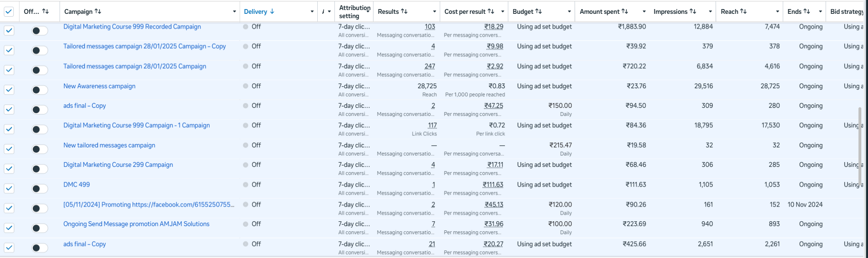Sort Reach column using arrows icon
Image resolution: width=868 pixels, height=258 pixels.
743,11
